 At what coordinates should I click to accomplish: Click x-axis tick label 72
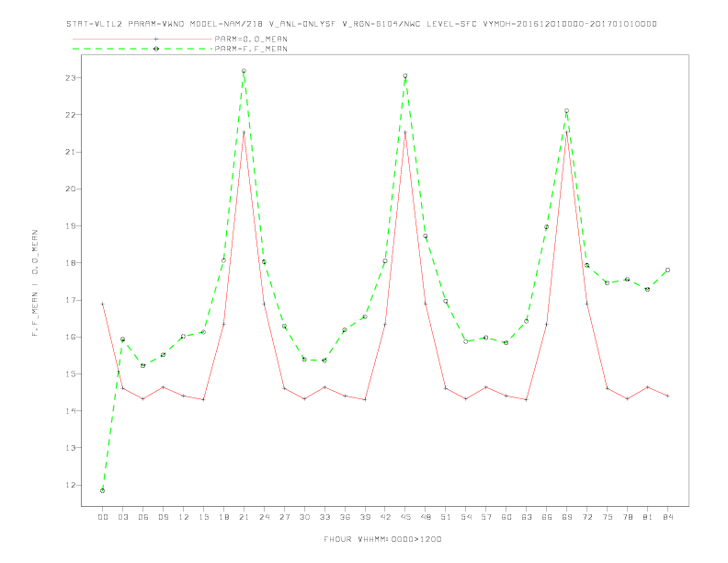coord(587,517)
